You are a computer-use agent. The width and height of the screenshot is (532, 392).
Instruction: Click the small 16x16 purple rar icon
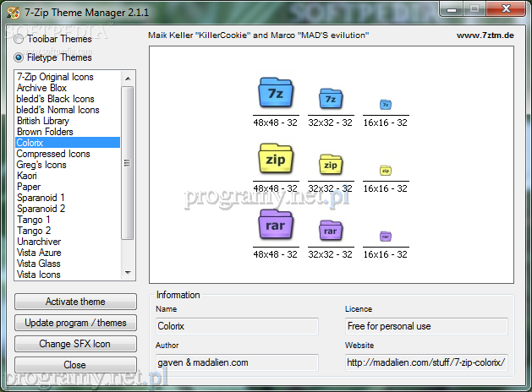coord(386,236)
